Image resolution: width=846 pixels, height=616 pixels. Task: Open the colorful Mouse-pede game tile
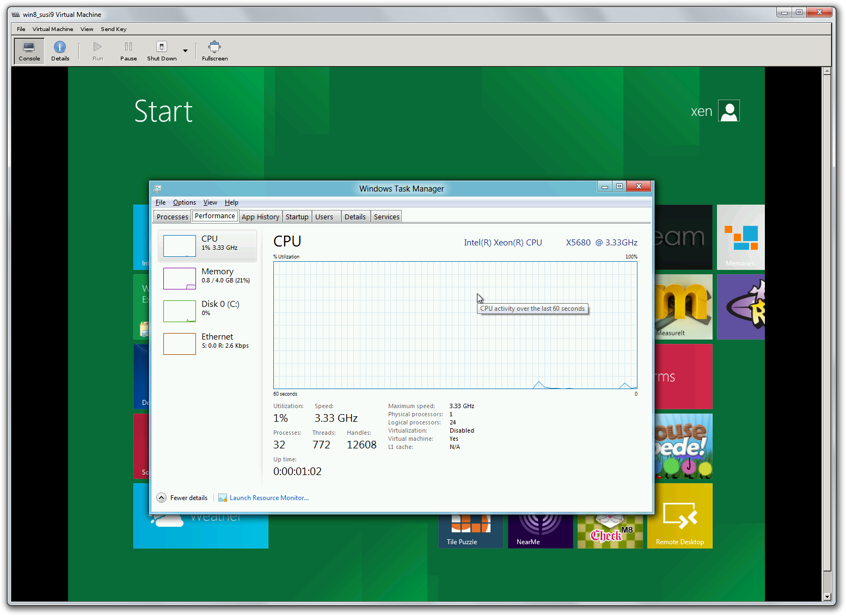(x=683, y=446)
